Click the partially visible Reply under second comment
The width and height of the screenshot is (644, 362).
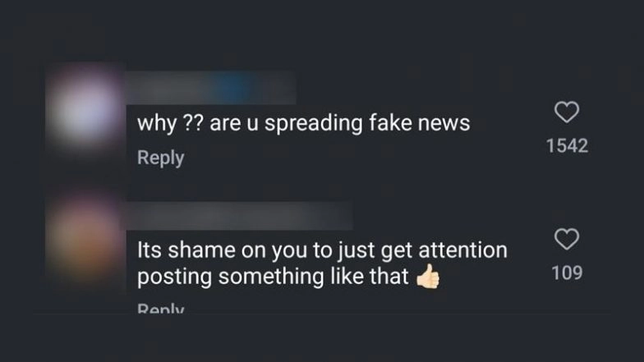(161, 309)
